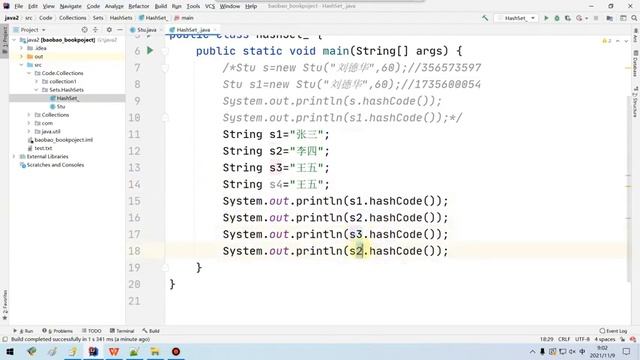640x360 pixels.
Task: Collapse Code.Collections package
Action: (29, 73)
